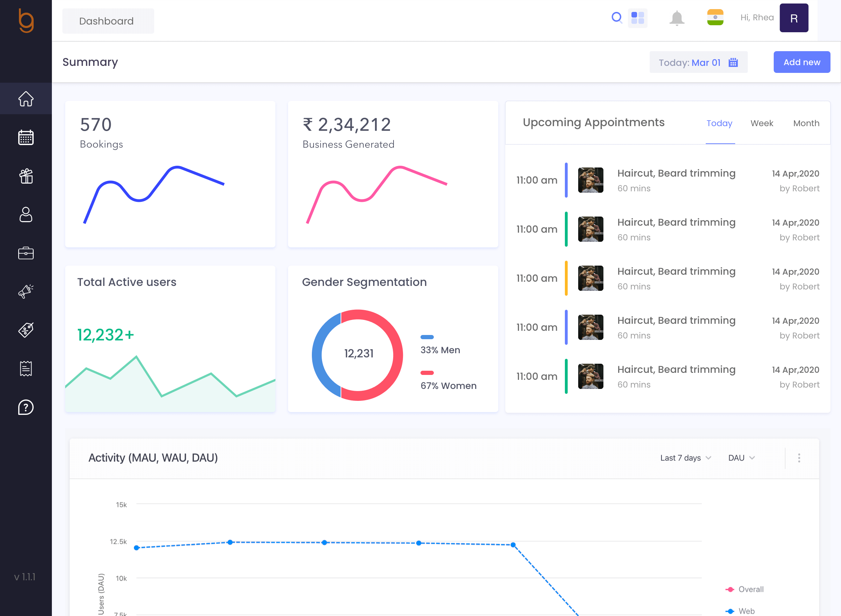
Task: Click the search magnifier icon
Action: click(616, 18)
